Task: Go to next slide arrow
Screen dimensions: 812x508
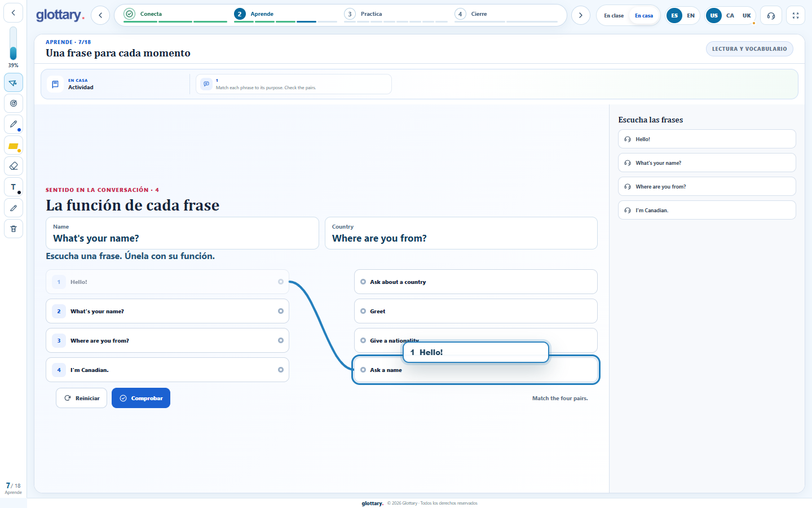Action: pos(581,15)
